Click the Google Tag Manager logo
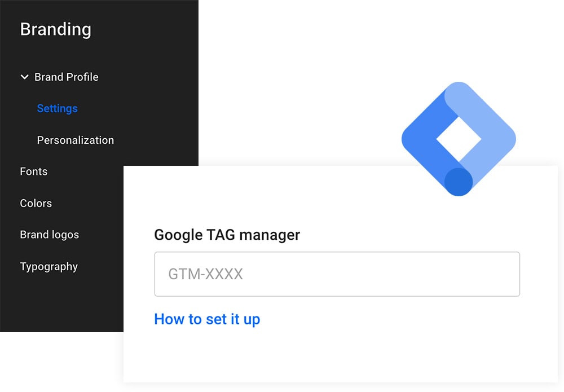Image resolution: width=564 pixels, height=392 pixels. tap(459, 139)
